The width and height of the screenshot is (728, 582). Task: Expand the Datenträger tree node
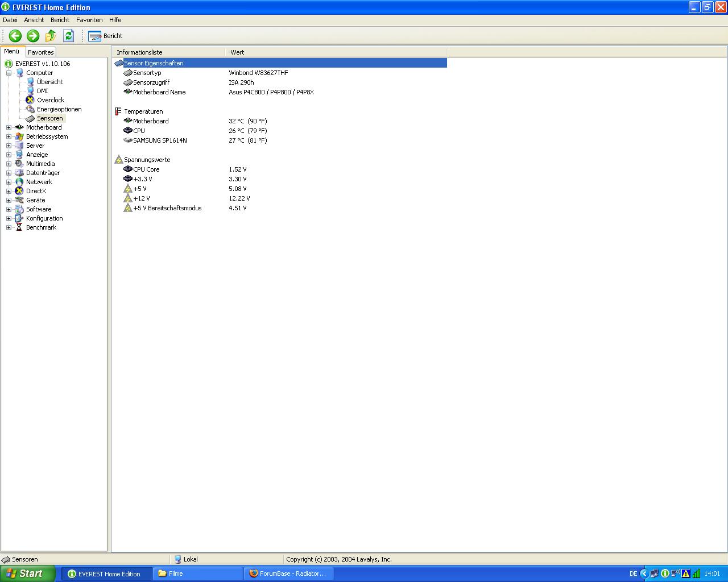pyautogui.click(x=9, y=173)
